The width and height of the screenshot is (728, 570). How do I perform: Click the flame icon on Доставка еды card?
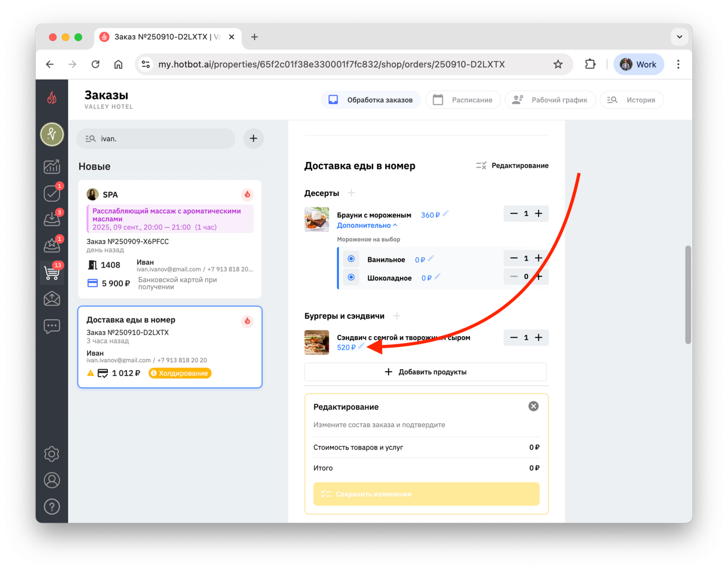click(247, 321)
